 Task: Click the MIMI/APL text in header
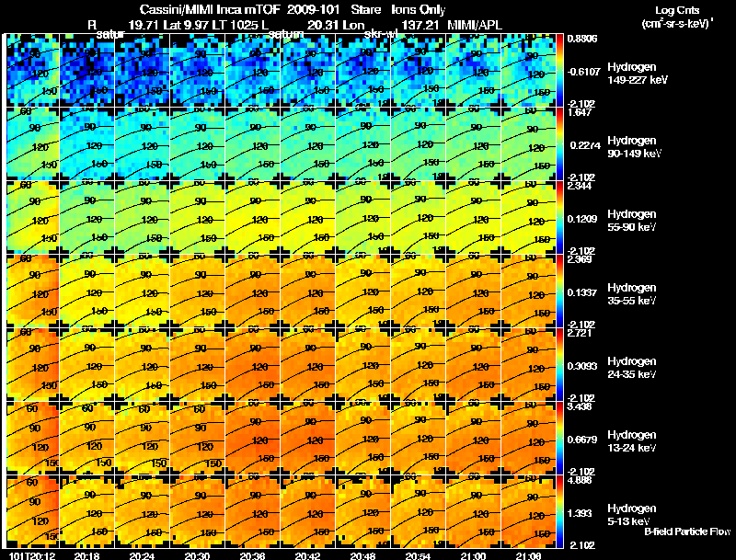[474, 25]
